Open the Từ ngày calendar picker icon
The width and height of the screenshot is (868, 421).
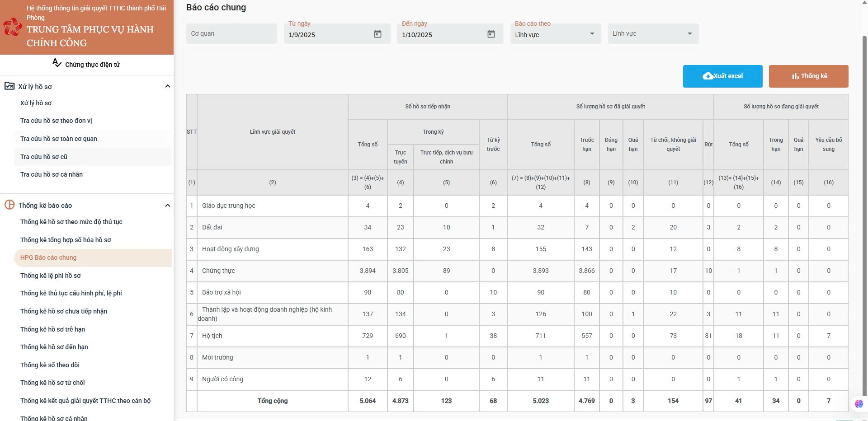(x=377, y=34)
